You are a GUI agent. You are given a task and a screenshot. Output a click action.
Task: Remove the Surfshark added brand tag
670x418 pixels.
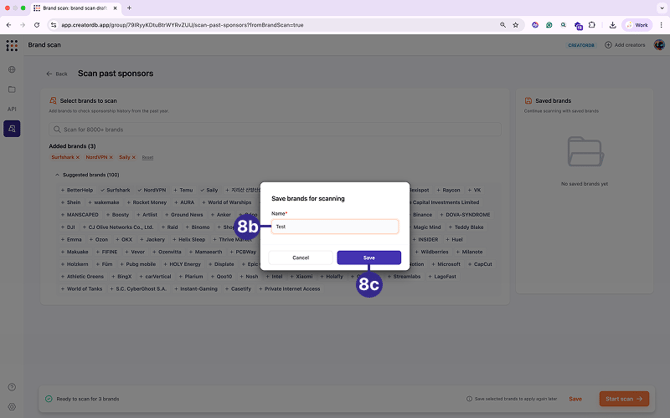tap(78, 157)
